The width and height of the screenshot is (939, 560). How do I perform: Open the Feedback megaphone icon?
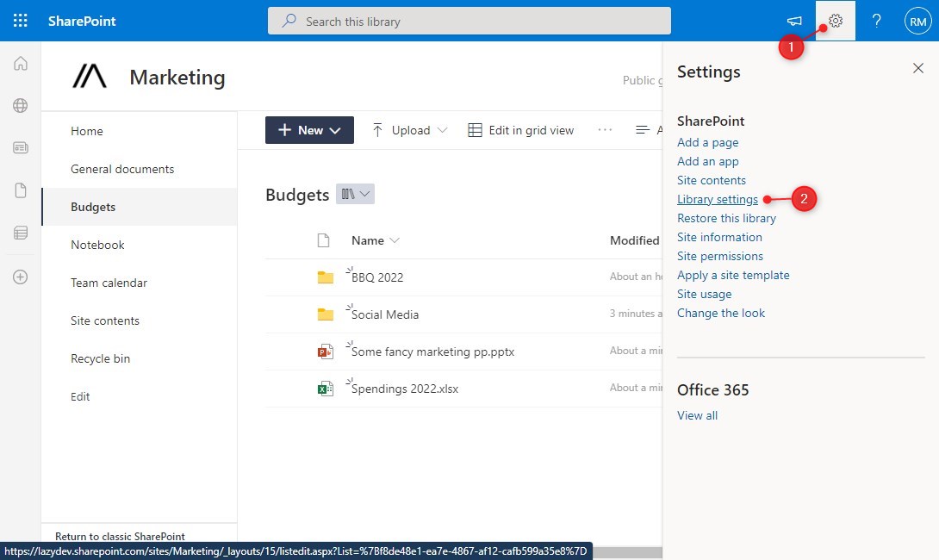coord(793,20)
